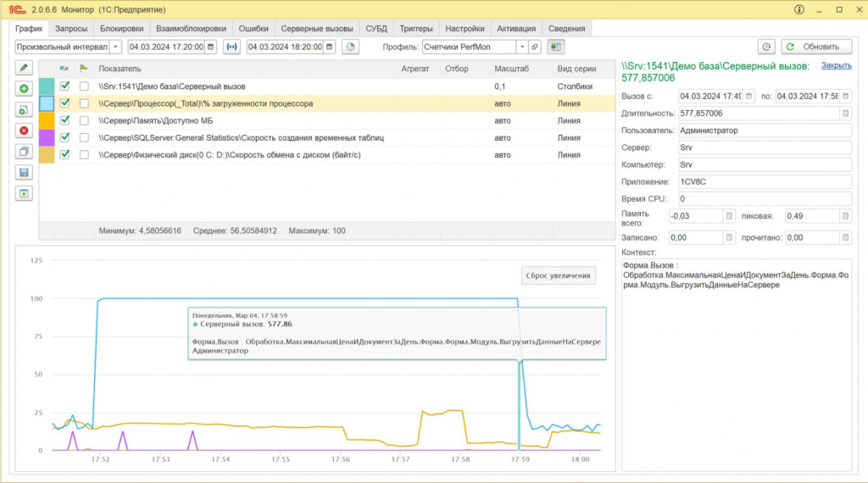
Task: Click the green plus add indicator icon
Action: click(24, 88)
